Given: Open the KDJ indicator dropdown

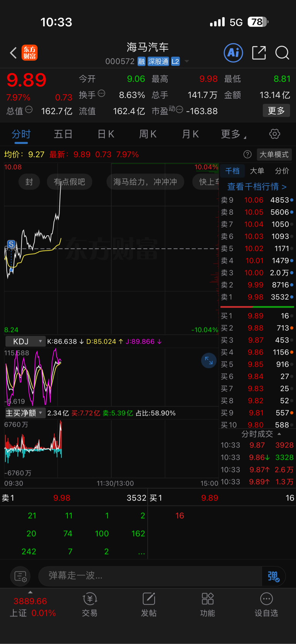Looking at the screenshot, I should (25, 341).
